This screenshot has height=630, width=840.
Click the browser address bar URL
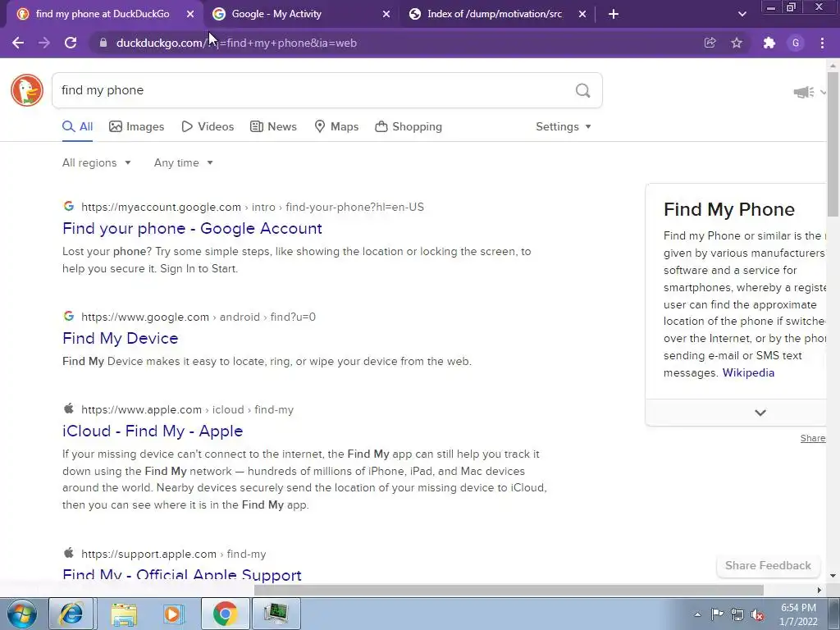coord(236,43)
